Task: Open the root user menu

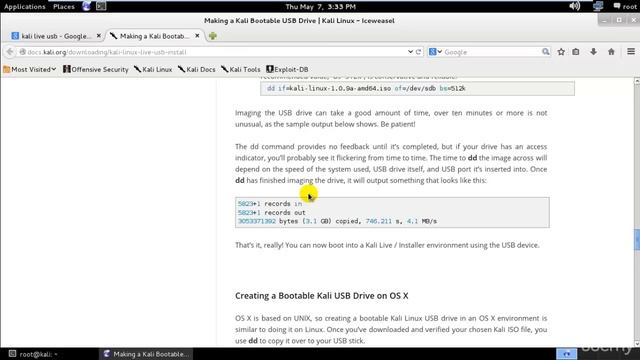Action: 625,7
